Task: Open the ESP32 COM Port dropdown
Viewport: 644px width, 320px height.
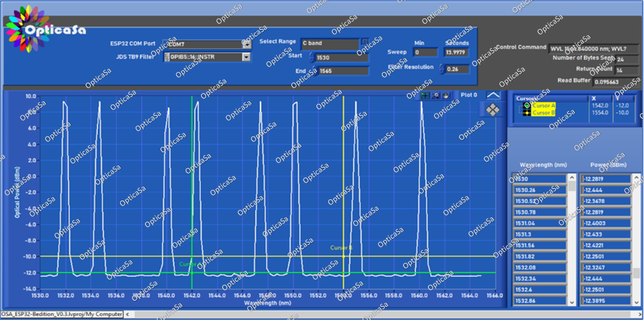Action: tap(247, 44)
